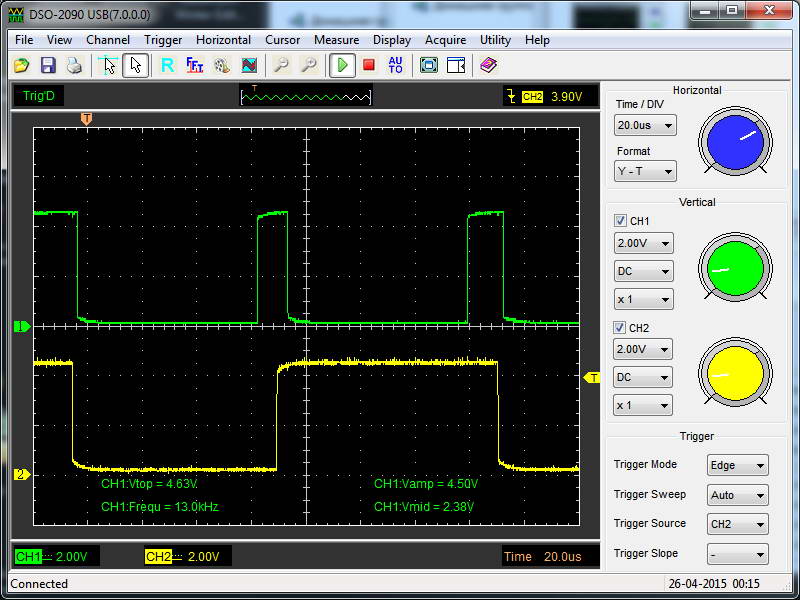Open the help book icon
Viewport: 800px width, 600px height.
point(488,65)
